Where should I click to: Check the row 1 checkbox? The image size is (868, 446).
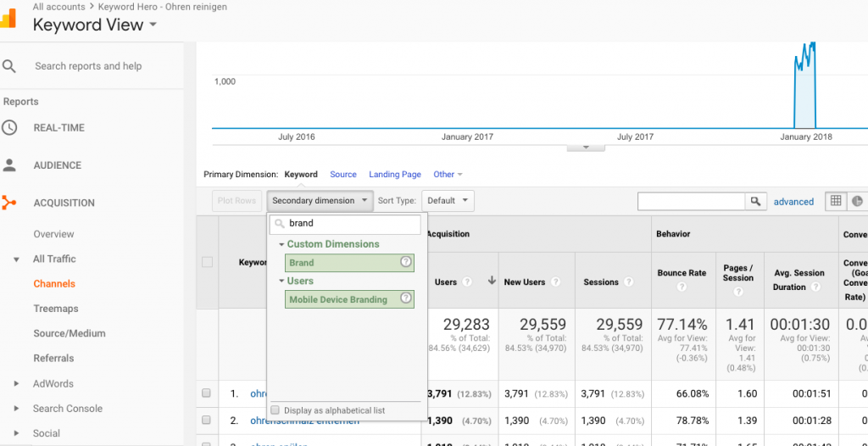pos(206,393)
